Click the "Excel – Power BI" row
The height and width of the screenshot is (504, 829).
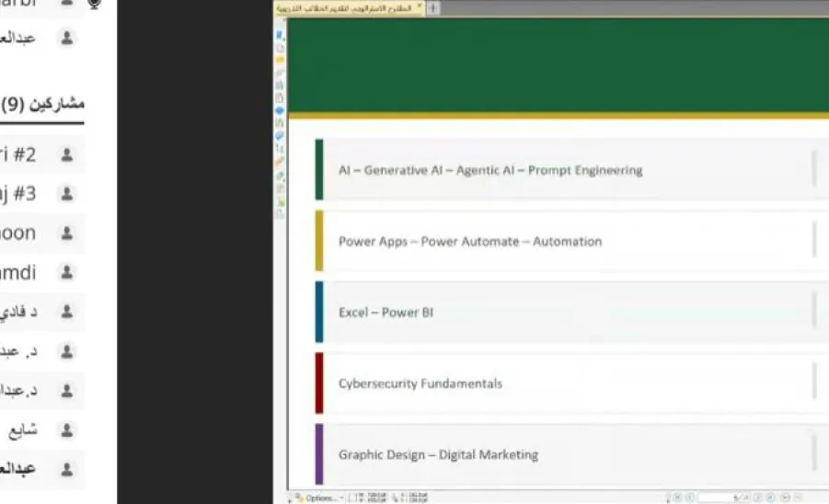coord(572,312)
